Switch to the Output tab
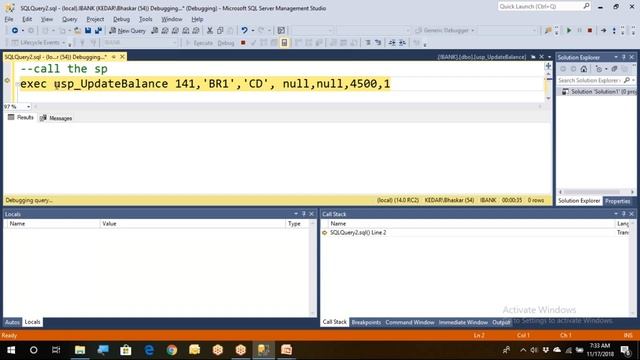 (501, 322)
